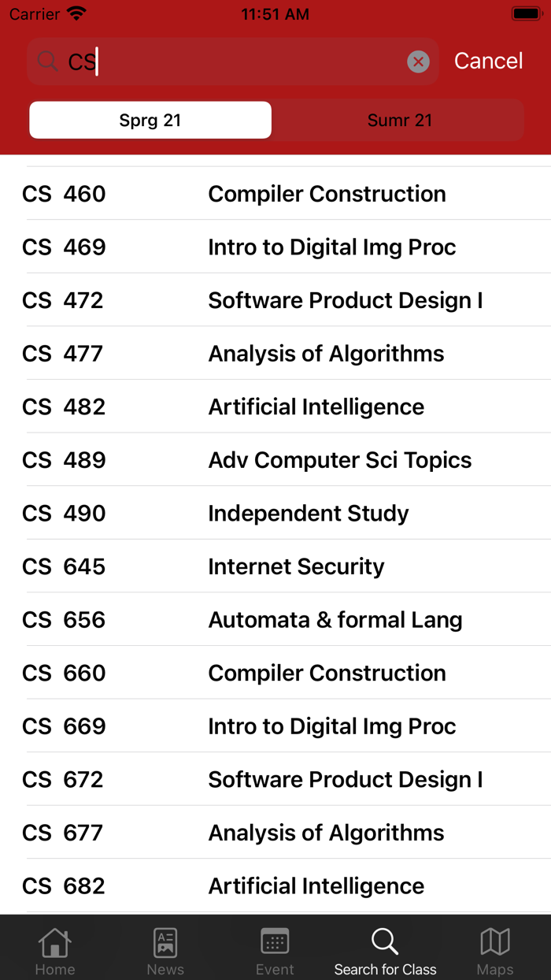Clear search text with the X icon

[x=418, y=61]
